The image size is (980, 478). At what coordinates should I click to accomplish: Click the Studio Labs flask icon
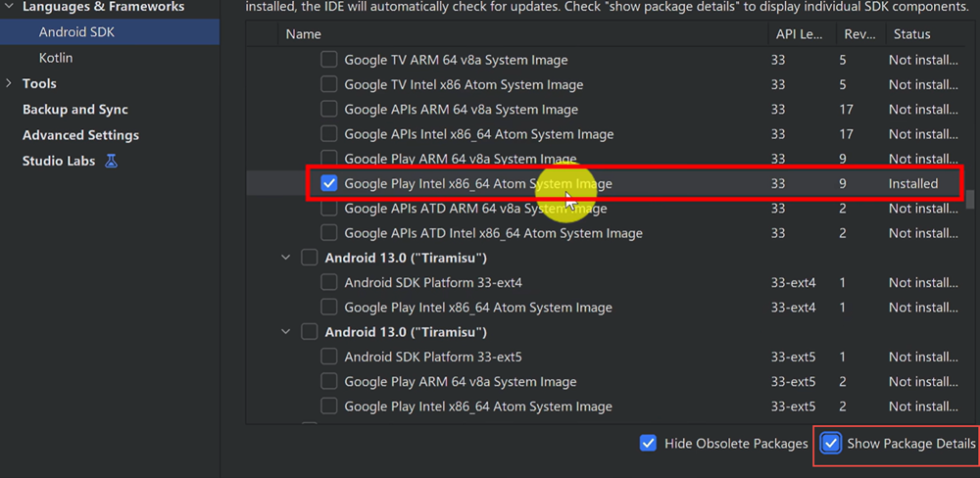[x=111, y=161]
